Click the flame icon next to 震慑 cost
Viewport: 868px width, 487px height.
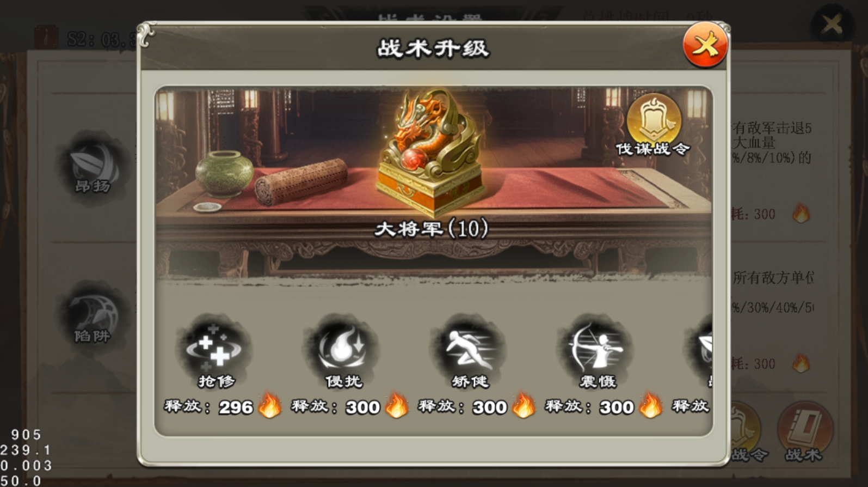point(650,406)
